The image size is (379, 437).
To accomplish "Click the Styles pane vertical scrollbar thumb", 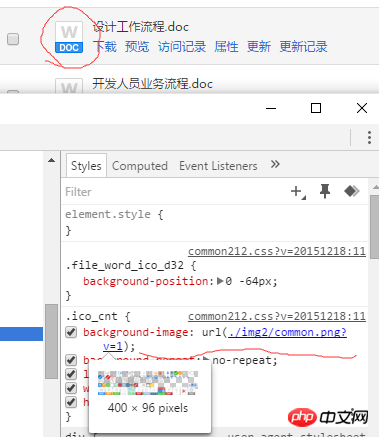I will pos(375,227).
